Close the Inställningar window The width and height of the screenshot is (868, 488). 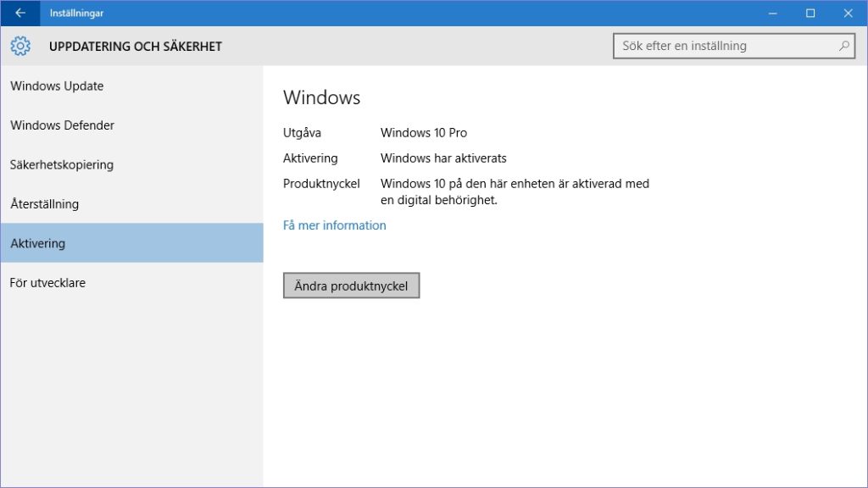click(x=848, y=13)
